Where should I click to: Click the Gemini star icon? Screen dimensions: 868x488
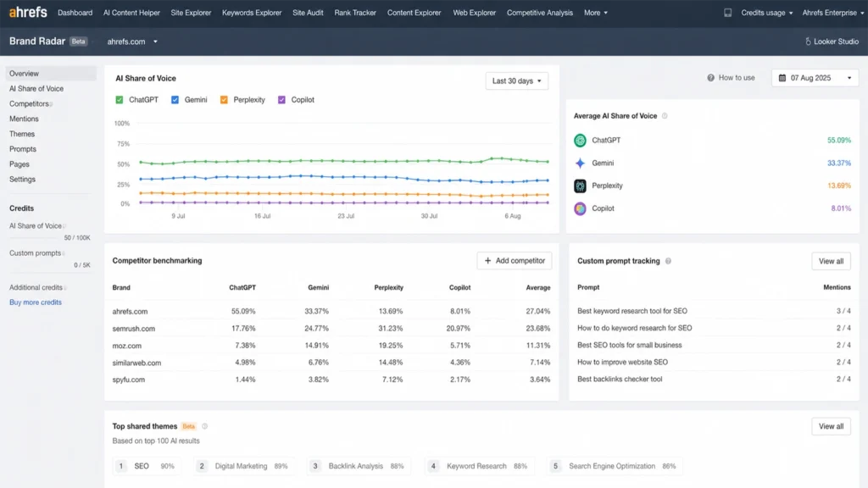[580, 164]
